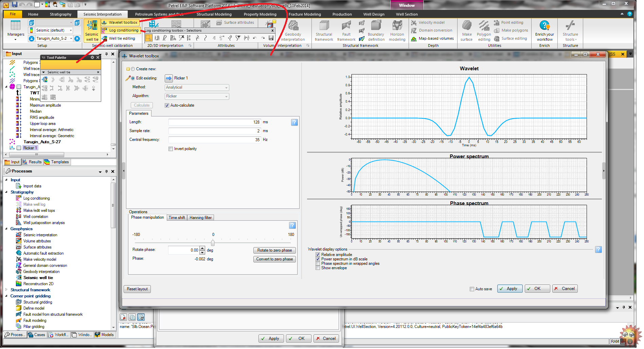Open the File menu
The height and width of the screenshot is (349, 644).
(x=13, y=14)
